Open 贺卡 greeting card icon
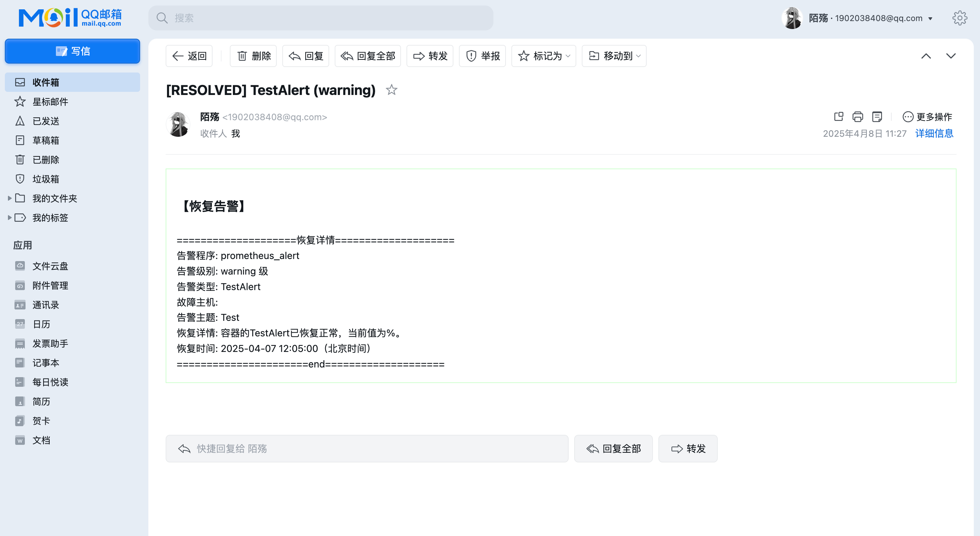 tap(20, 421)
